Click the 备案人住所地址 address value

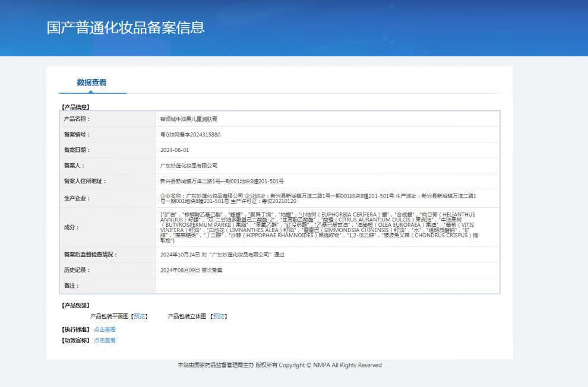click(222, 181)
